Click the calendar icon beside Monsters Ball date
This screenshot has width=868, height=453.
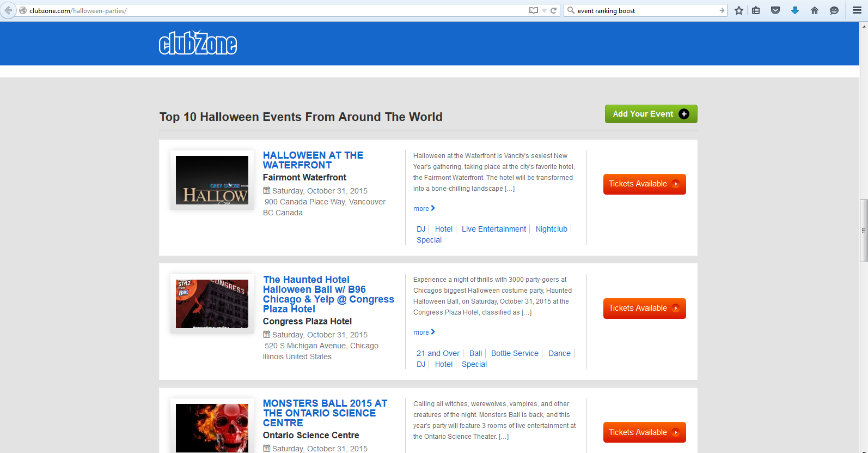pos(267,449)
